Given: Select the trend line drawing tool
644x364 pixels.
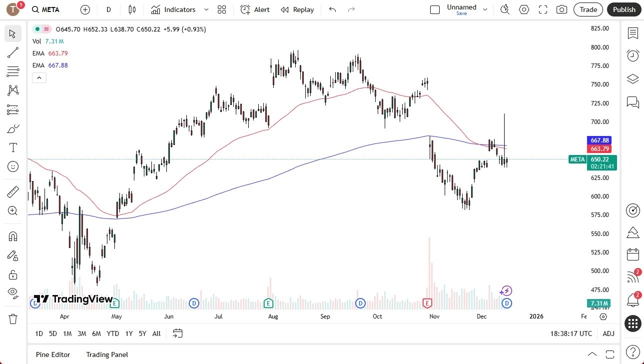Looking at the screenshot, I should 13,52.
